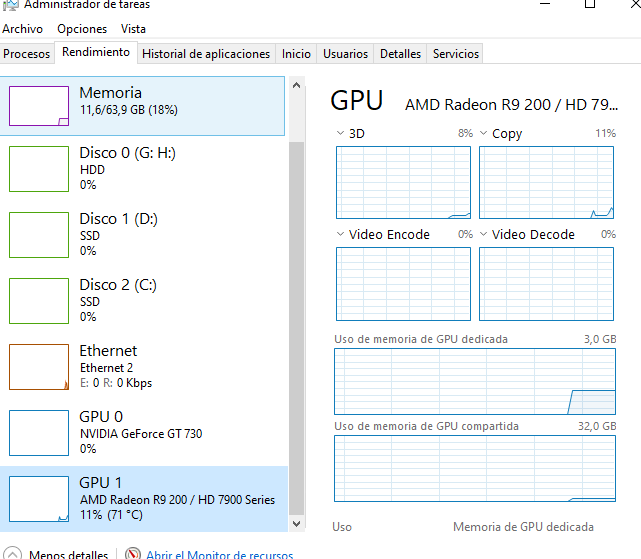641x559 pixels.
Task: Click the Task Manager app icon in title bar
Action: coord(10,4)
